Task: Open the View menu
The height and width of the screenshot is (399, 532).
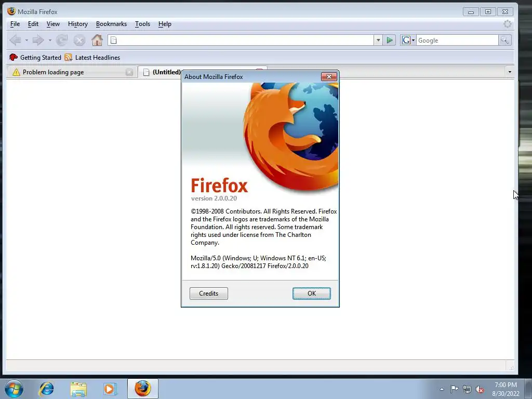Action: 53,24
